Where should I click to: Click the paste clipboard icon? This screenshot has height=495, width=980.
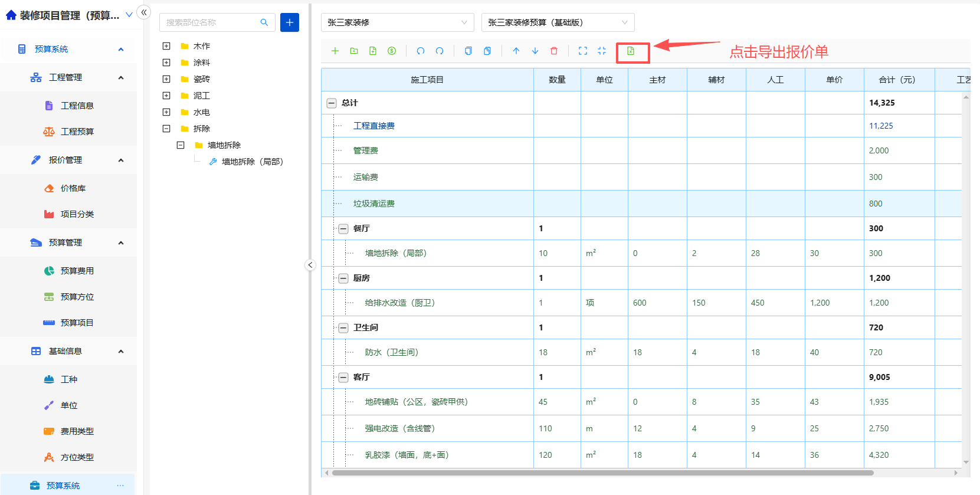pyautogui.click(x=487, y=51)
